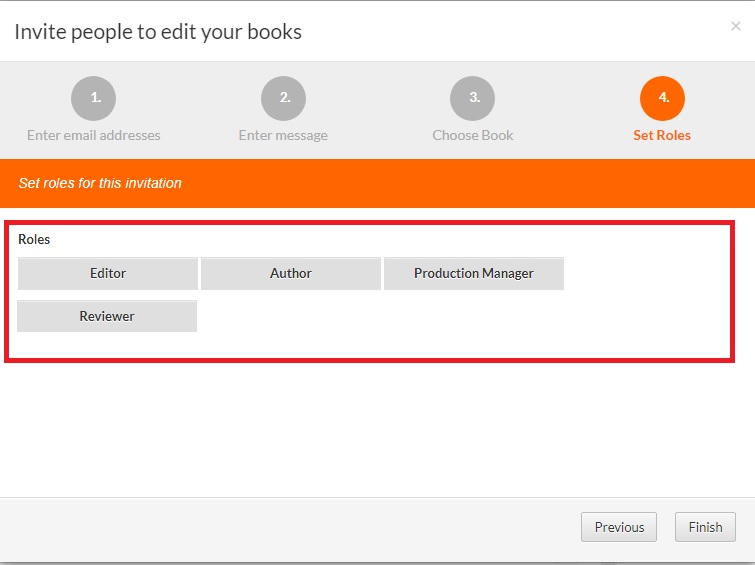
Task: Open the 'Enter message' step label
Action: click(283, 135)
